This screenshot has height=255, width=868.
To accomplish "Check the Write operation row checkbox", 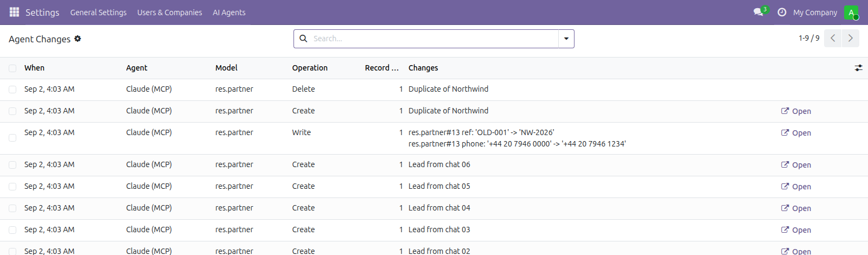I will (x=12, y=138).
